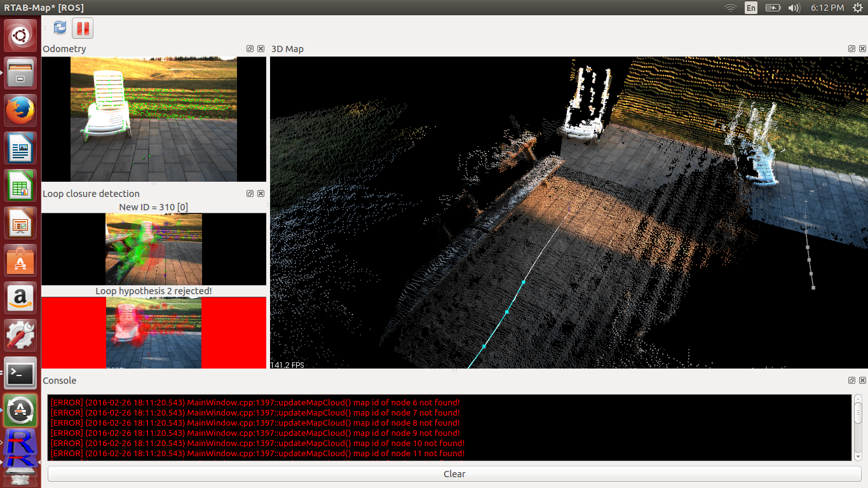The image size is (868, 488).
Task: Launch LibreOffice Writer from the dock
Action: click(20, 148)
